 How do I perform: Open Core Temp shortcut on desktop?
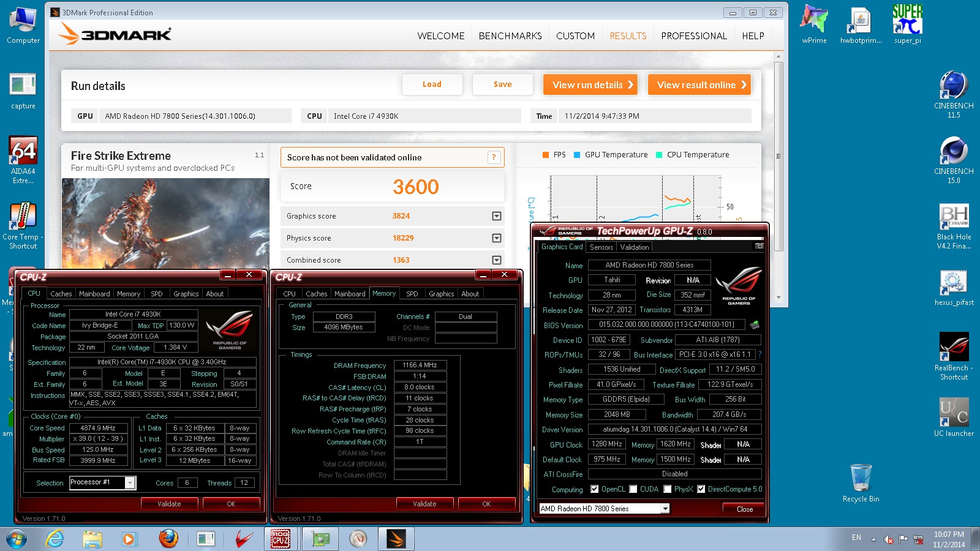[x=23, y=225]
